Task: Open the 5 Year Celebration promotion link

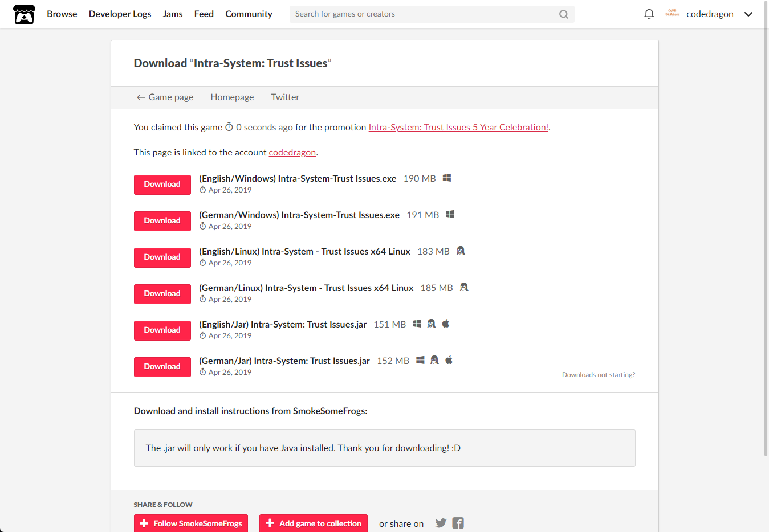Action: point(458,128)
